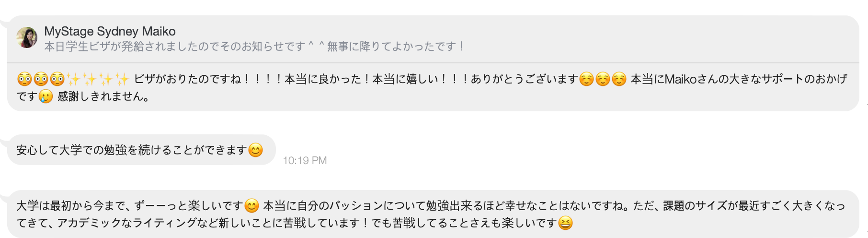The width and height of the screenshot is (868, 238).
Task: Click the smiling emoji ending the 安心して message
Action: tap(256, 150)
